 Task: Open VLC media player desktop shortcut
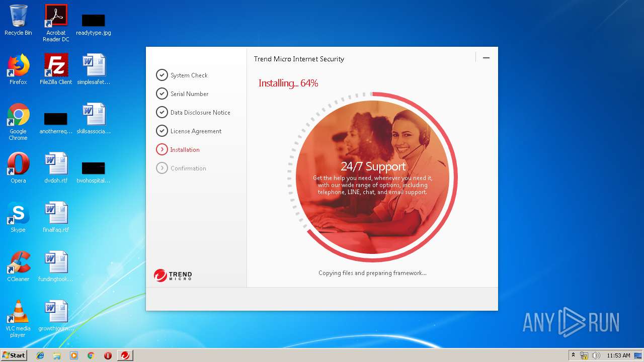[18, 319]
